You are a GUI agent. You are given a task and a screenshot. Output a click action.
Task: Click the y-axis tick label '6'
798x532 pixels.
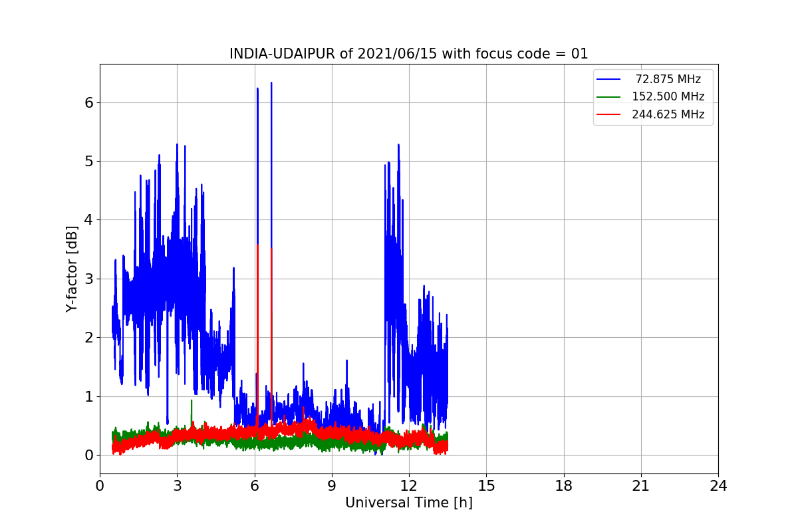(88, 102)
